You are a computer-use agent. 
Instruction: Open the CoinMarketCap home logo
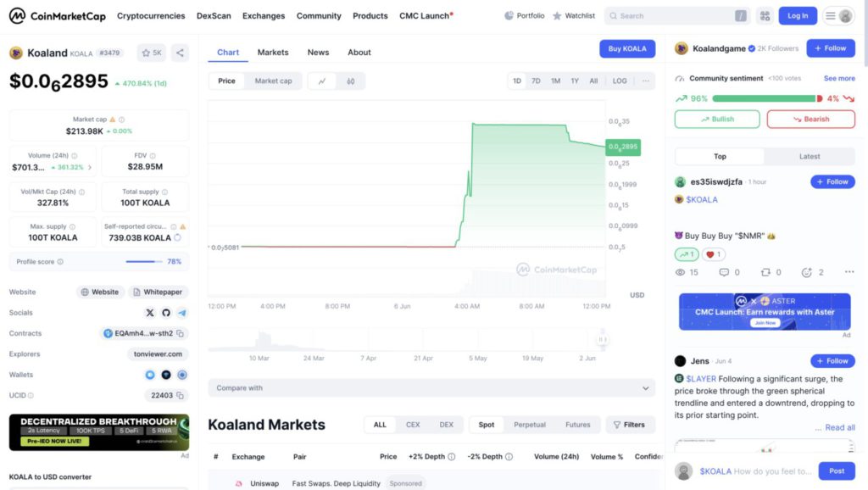(x=57, y=15)
